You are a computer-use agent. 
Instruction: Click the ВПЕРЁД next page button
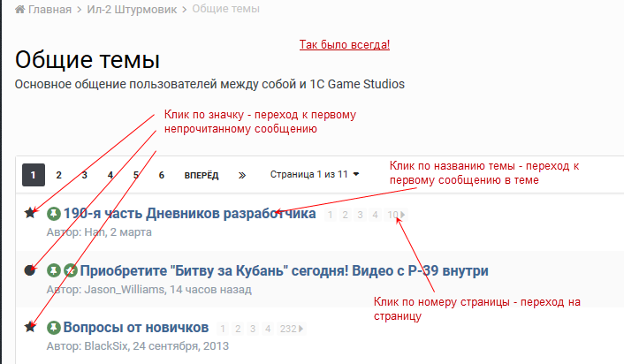(202, 176)
